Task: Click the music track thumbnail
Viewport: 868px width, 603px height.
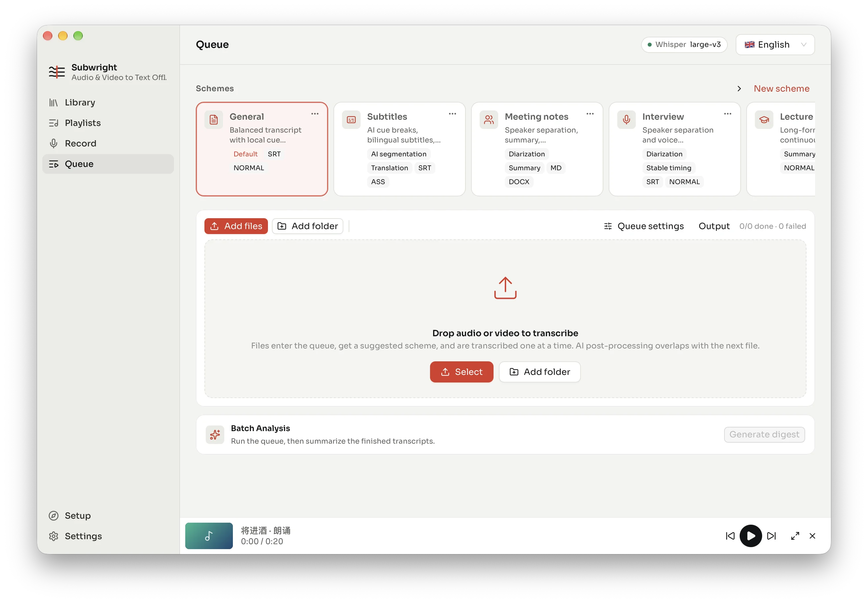Action: [x=209, y=536]
